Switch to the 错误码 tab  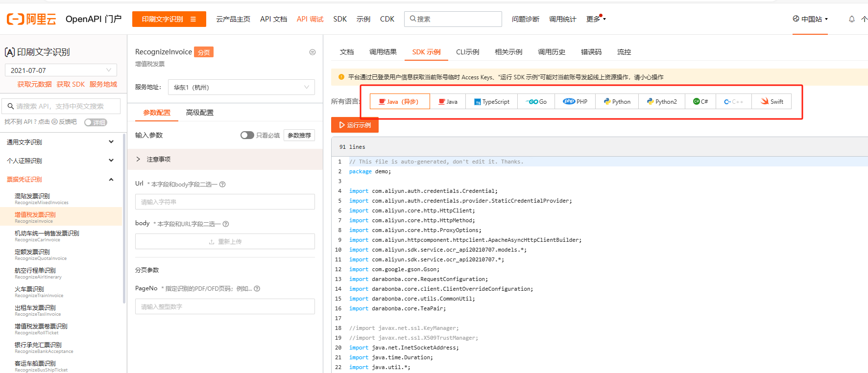click(x=591, y=52)
